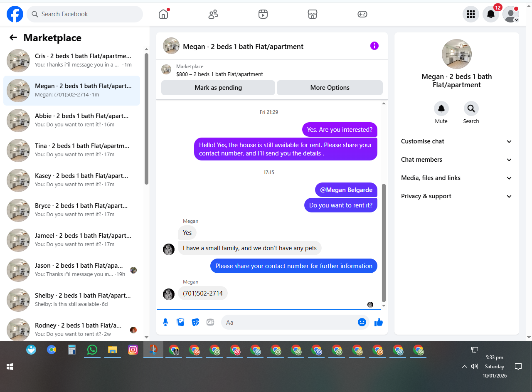Click More Options button
This screenshot has height=392, width=532.
pos(330,88)
